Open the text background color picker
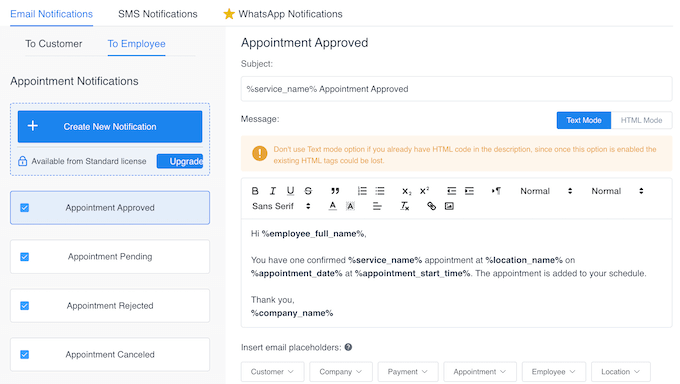680x384 pixels. coord(350,206)
